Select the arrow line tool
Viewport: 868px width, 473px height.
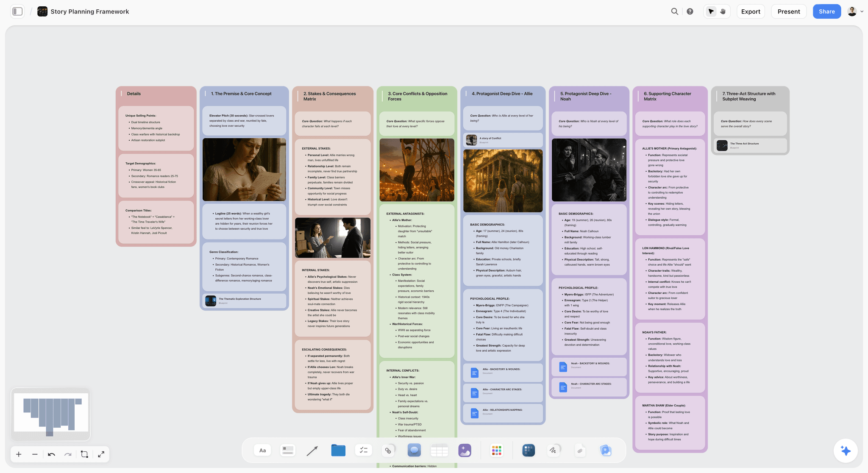pos(312,450)
